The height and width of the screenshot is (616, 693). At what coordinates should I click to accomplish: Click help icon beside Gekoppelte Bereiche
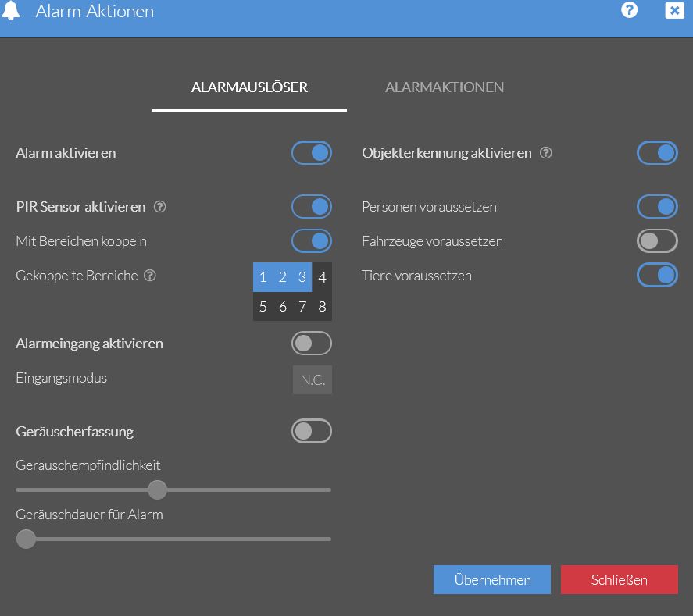pos(150,276)
